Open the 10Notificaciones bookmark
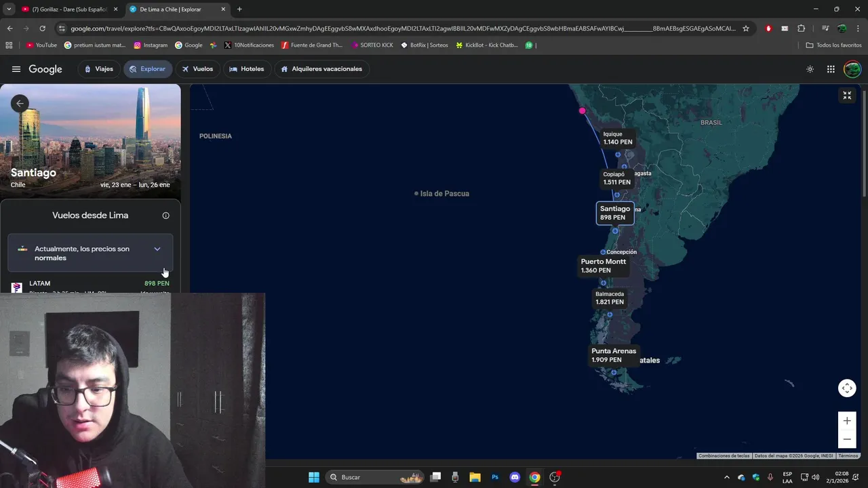This screenshot has height=488, width=868. click(249, 45)
